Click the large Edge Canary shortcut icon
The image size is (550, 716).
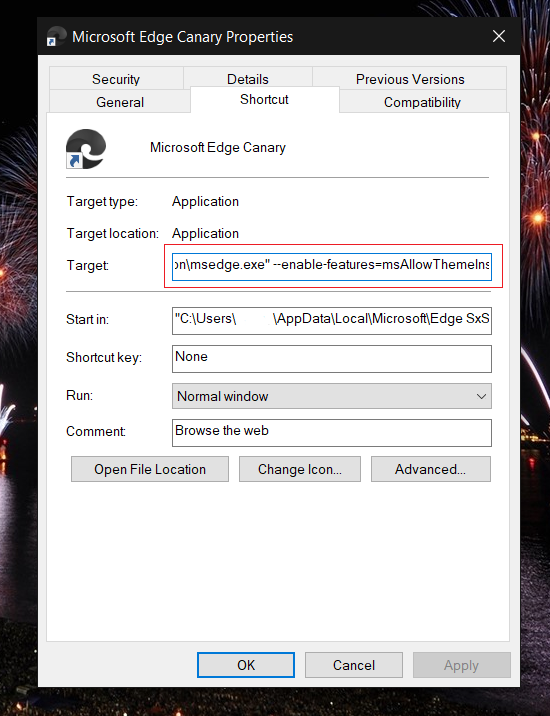click(86, 149)
